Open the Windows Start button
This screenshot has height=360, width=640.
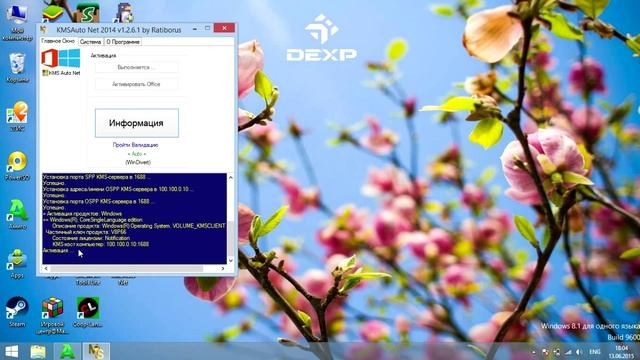[11, 351]
